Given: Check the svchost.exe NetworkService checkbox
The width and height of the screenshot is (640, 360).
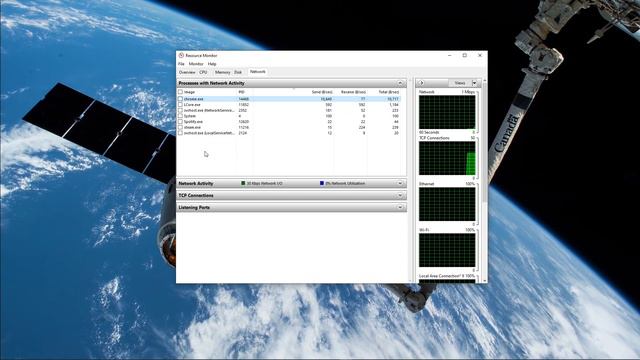Looking at the screenshot, I should click(x=180, y=110).
